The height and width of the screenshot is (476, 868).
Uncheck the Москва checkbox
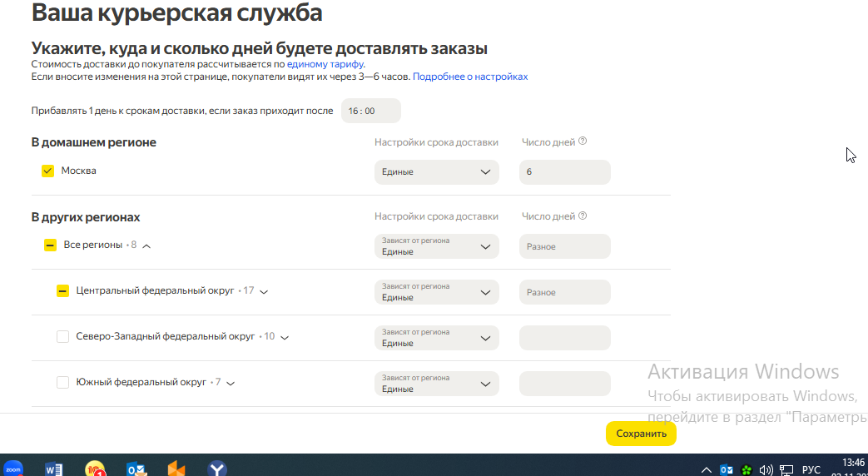[x=48, y=171]
